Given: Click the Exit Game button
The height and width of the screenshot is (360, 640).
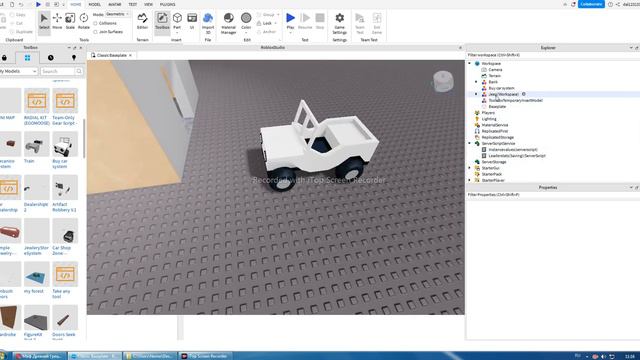Looking at the screenshot, I should coord(377,24).
